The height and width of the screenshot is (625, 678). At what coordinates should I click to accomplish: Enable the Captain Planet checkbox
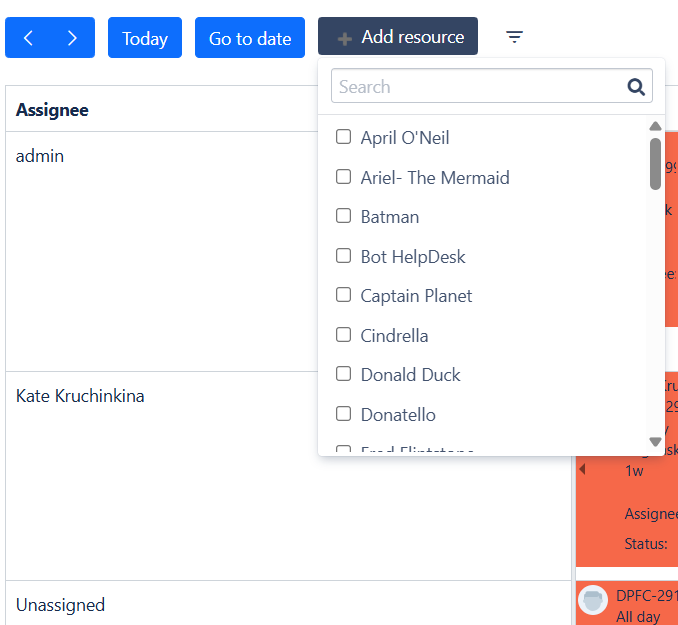coord(343,295)
